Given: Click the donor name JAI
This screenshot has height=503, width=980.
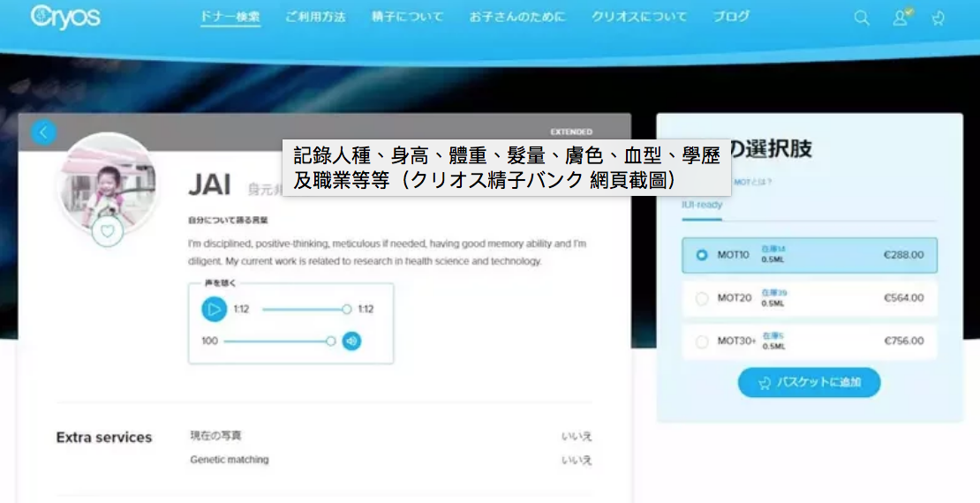Looking at the screenshot, I should (x=209, y=185).
